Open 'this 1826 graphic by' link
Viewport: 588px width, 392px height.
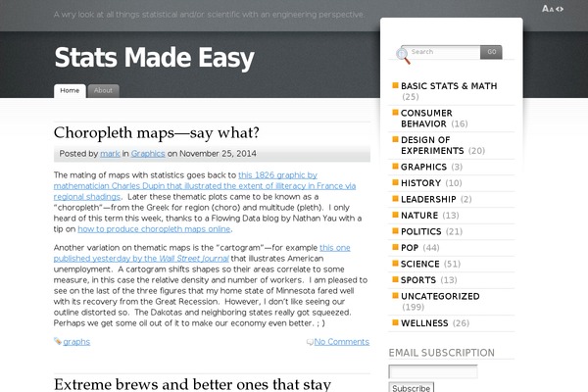tap(278, 175)
